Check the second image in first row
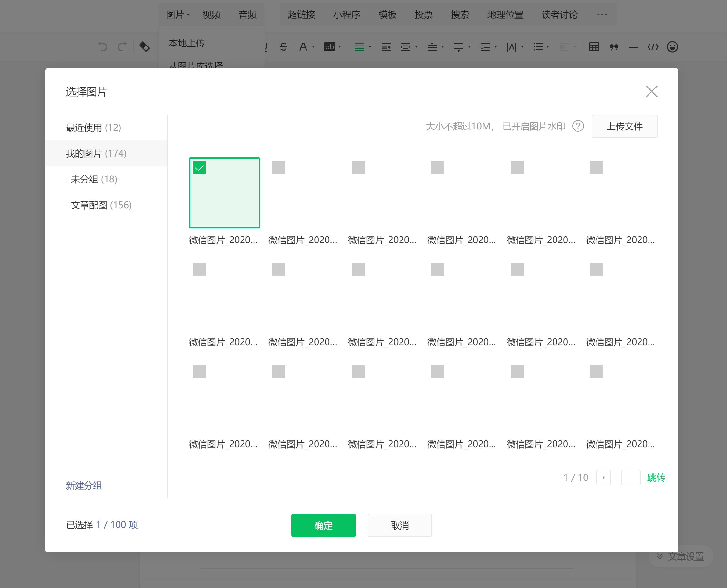Image resolution: width=727 pixels, height=588 pixels. [278, 168]
